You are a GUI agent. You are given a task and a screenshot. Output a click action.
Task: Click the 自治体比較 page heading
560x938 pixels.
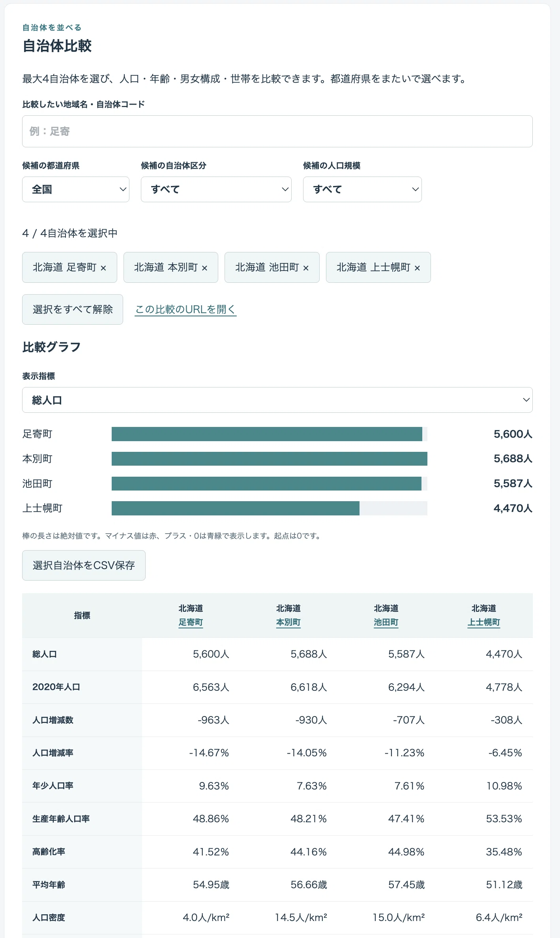tap(57, 46)
